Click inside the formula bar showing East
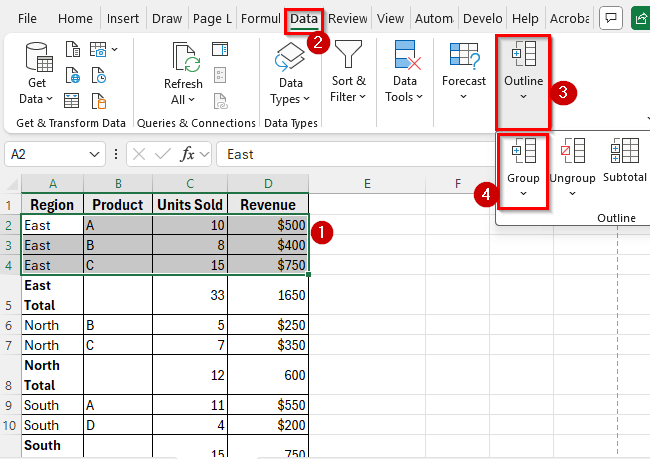The image size is (650, 459). pyautogui.click(x=357, y=154)
